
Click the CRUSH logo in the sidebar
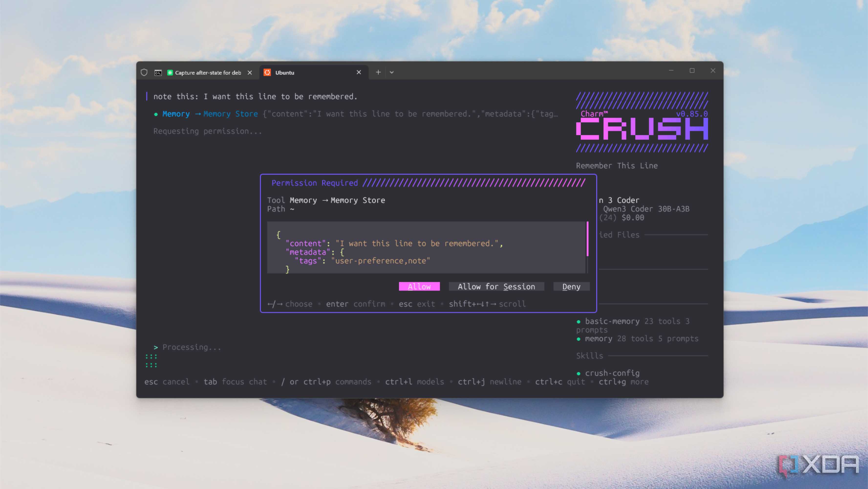tap(642, 129)
